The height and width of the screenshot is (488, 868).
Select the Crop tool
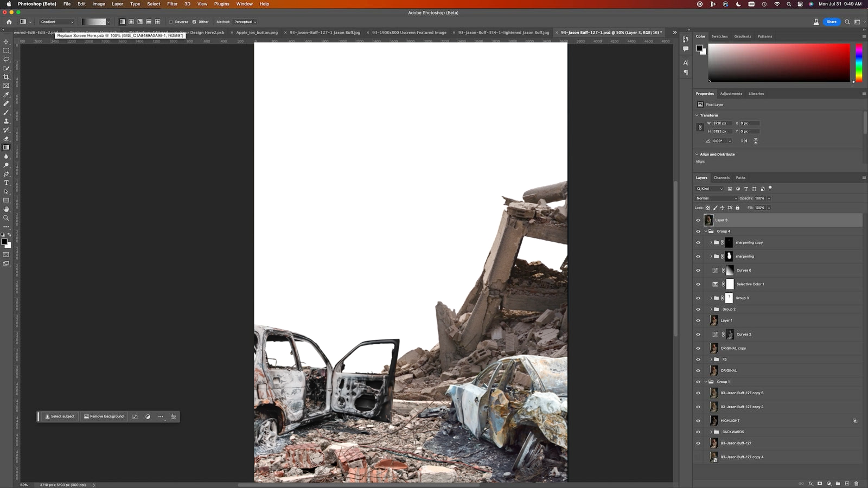point(7,77)
